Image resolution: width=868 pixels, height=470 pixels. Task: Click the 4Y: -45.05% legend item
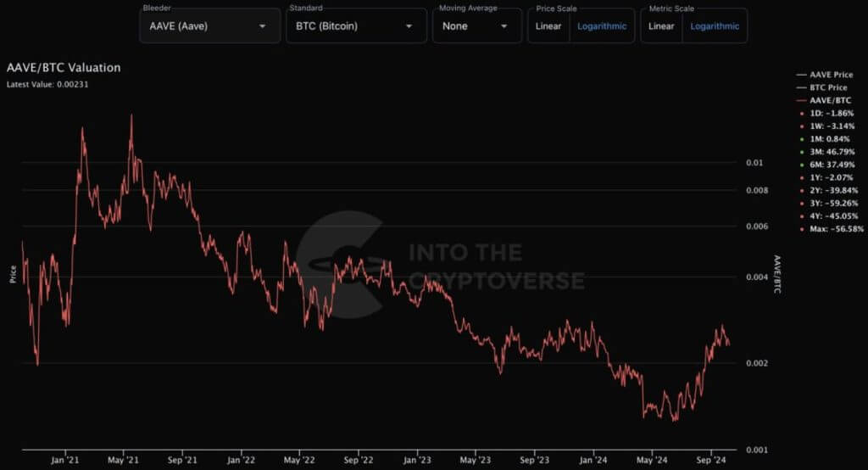pos(829,216)
